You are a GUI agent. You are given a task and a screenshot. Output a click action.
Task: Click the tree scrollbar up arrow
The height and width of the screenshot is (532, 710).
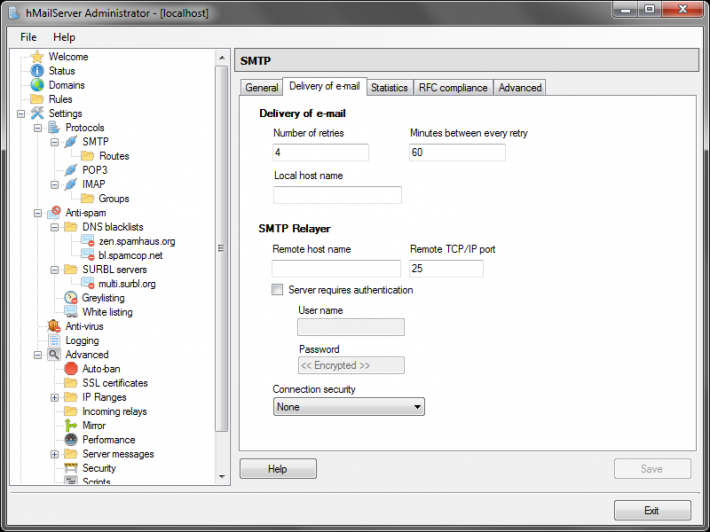tap(221, 58)
